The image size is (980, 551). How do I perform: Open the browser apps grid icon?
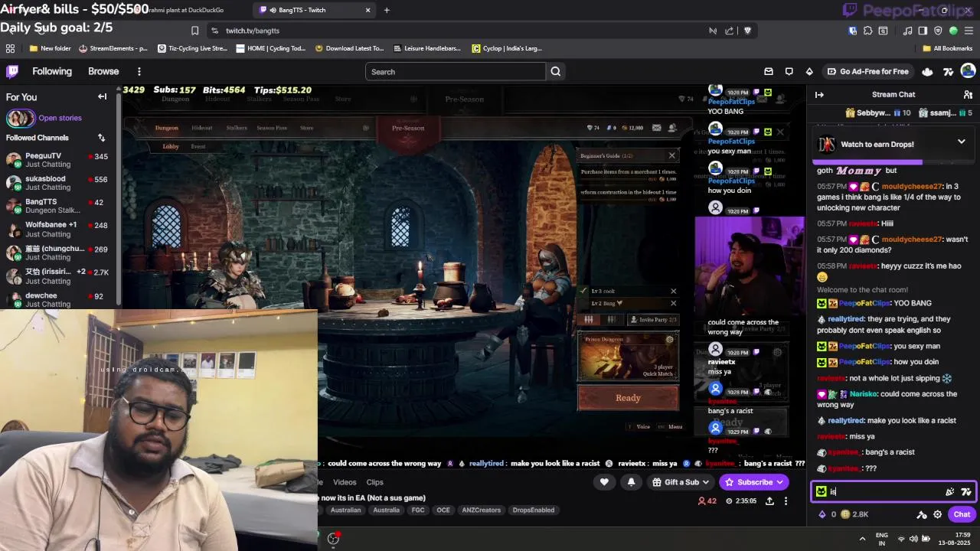[10, 48]
